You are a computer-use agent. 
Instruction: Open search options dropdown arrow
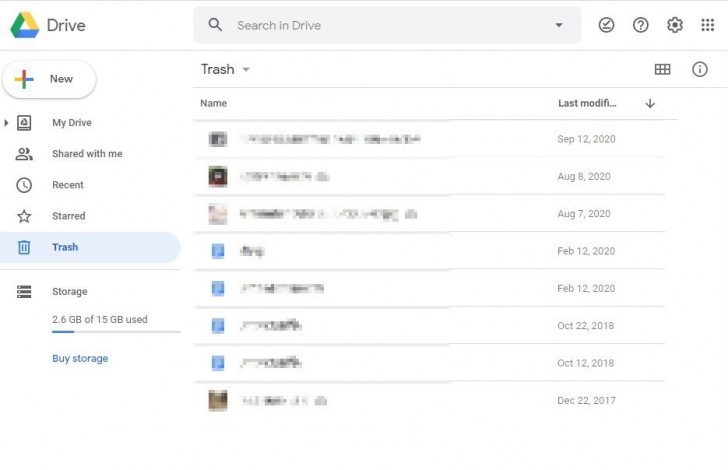[559, 25]
